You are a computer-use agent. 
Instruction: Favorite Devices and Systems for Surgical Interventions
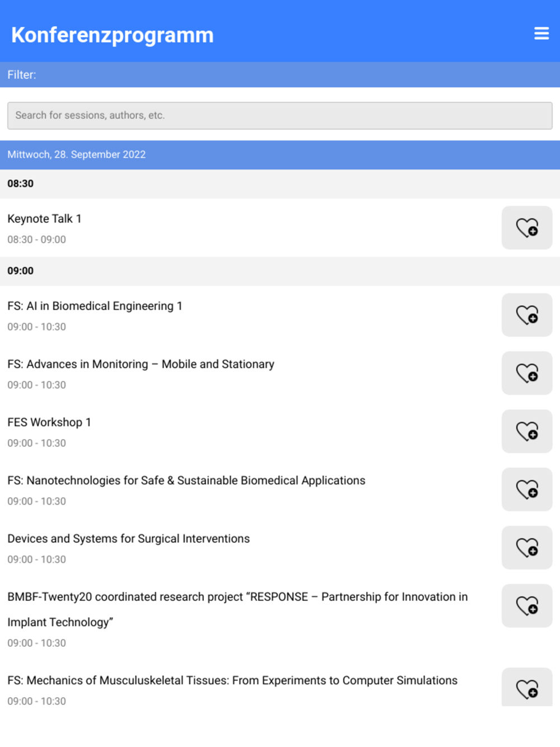click(526, 548)
